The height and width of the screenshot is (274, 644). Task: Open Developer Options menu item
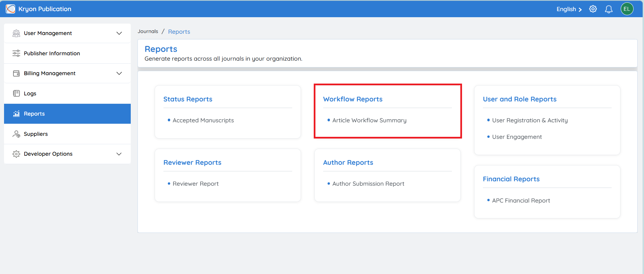(x=67, y=154)
